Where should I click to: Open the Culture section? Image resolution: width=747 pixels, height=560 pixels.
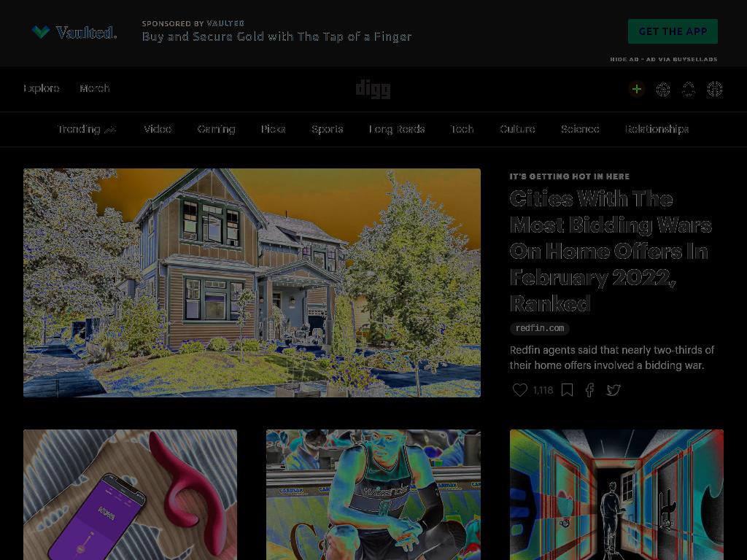click(517, 130)
